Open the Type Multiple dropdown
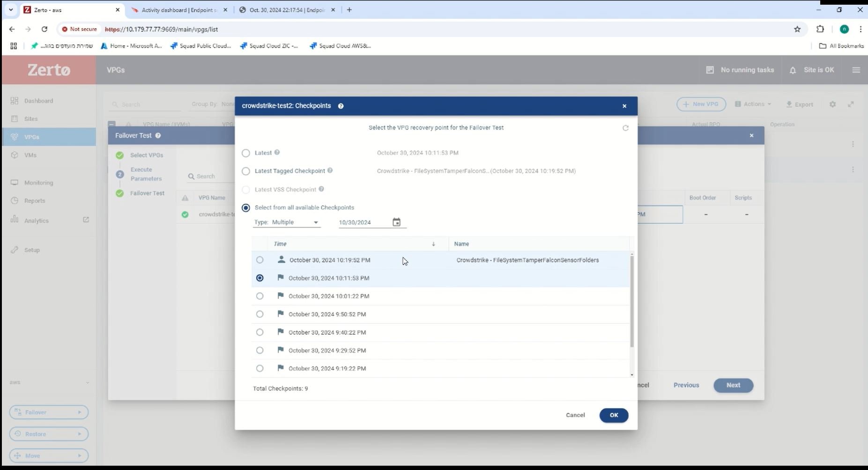This screenshot has height=470, width=868. pos(287,222)
